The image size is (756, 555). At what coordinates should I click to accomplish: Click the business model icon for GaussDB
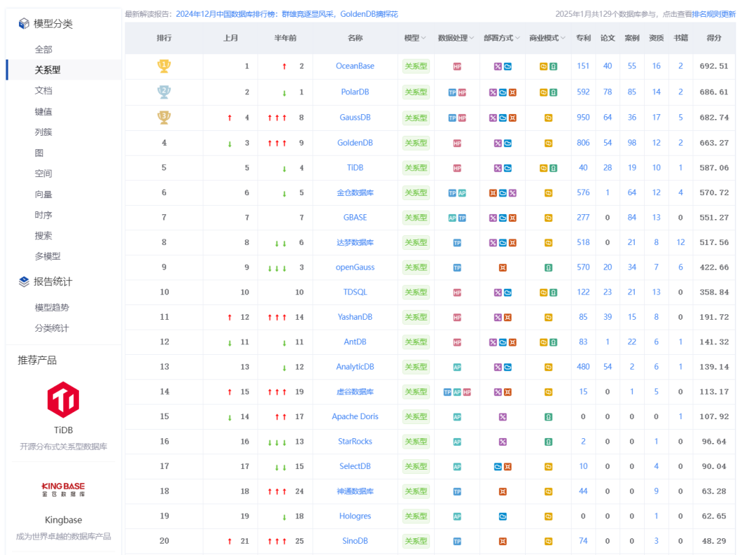pyautogui.click(x=548, y=118)
